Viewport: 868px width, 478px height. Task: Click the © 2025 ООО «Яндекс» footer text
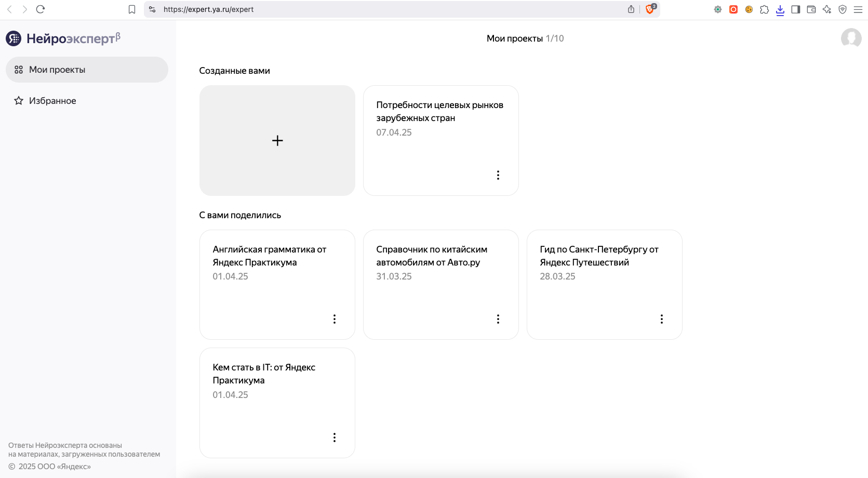click(50, 467)
